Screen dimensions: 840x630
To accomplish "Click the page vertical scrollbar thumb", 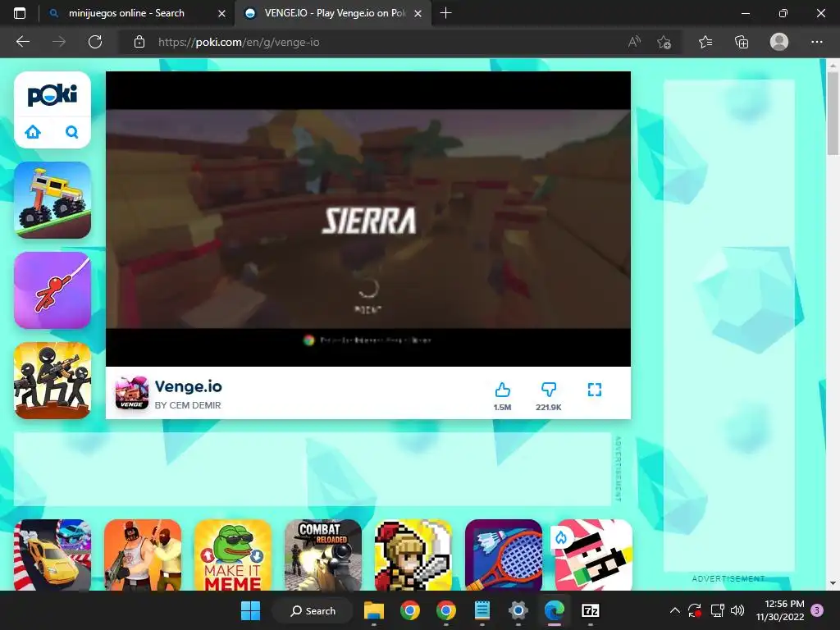I will pos(833,112).
